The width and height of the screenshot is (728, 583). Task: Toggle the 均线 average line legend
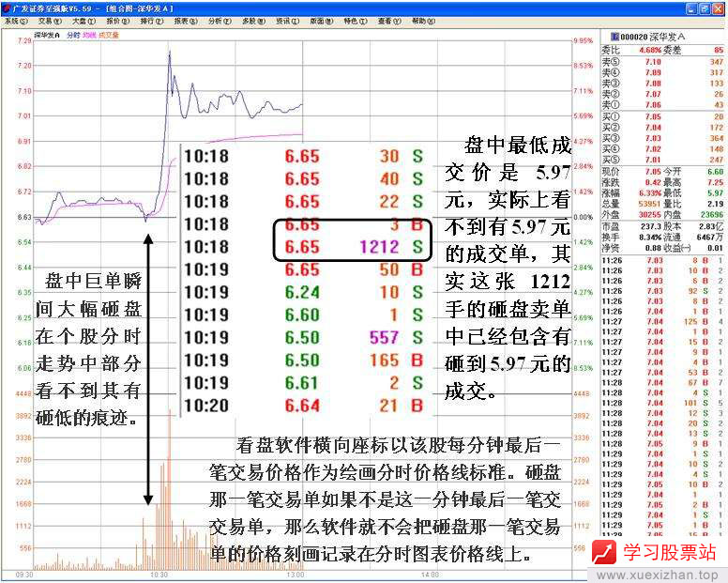[89, 36]
